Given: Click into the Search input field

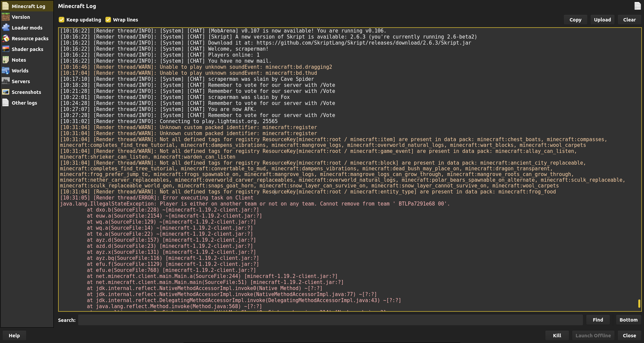Looking at the screenshot, I should coord(330,320).
